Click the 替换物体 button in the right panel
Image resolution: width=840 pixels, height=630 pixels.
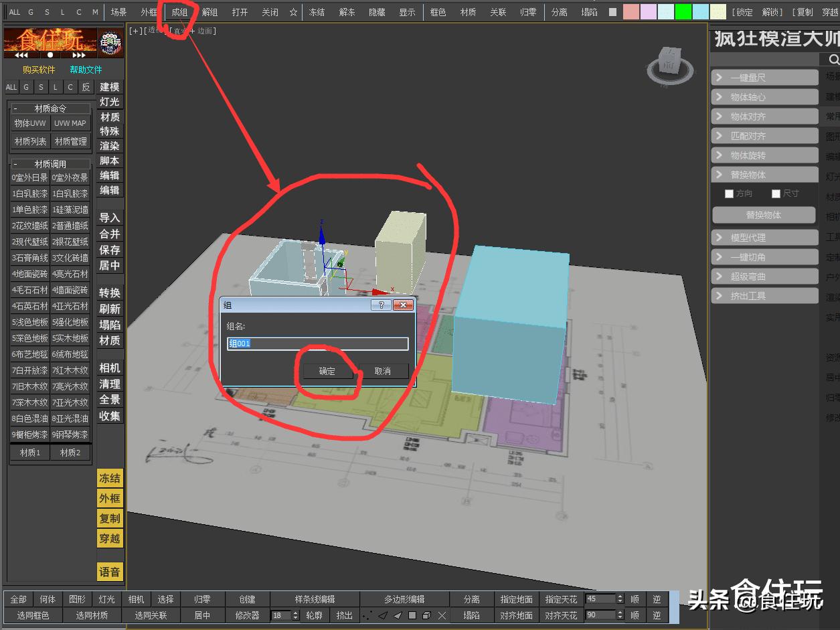(764, 216)
